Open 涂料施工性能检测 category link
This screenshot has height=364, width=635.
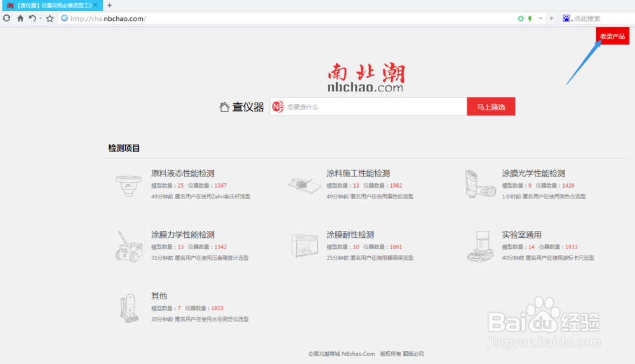(x=358, y=173)
